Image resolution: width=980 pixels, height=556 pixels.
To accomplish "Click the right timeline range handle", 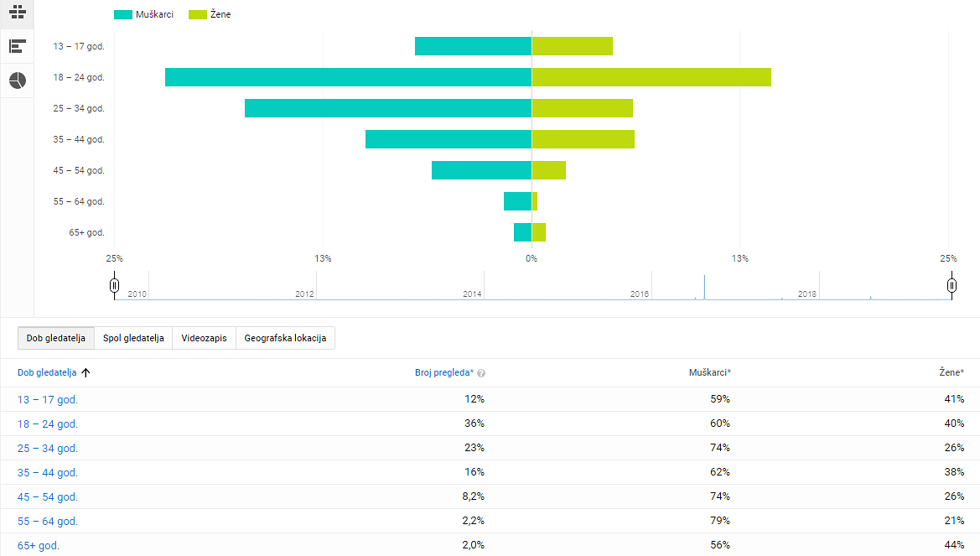I will (x=951, y=285).
